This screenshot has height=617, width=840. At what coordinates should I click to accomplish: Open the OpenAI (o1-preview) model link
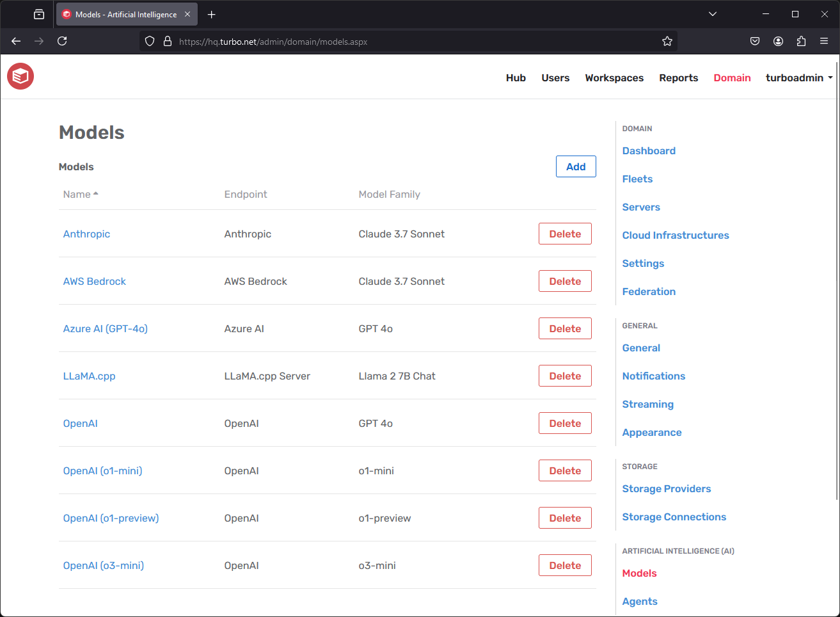[x=111, y=518]
